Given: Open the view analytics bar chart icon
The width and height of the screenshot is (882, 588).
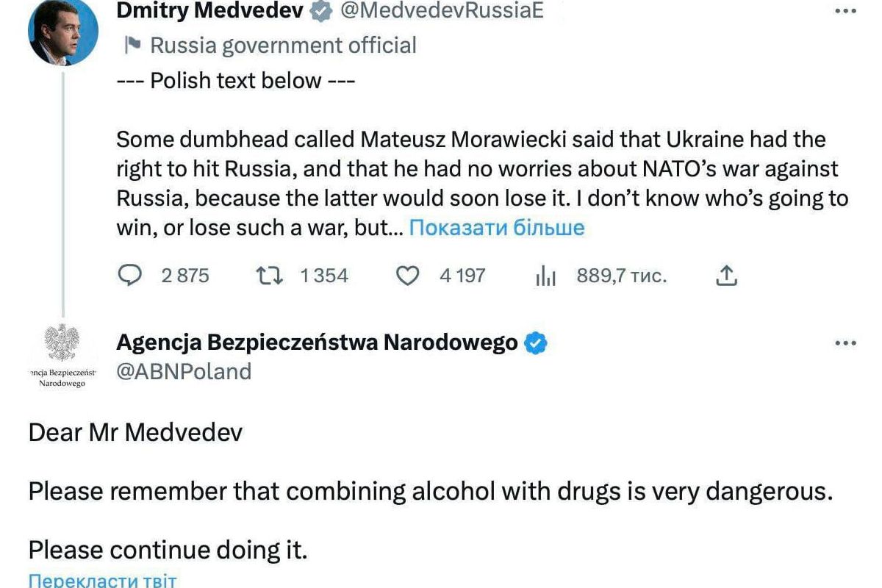Looking at the screenshot, I should [545, 276].
